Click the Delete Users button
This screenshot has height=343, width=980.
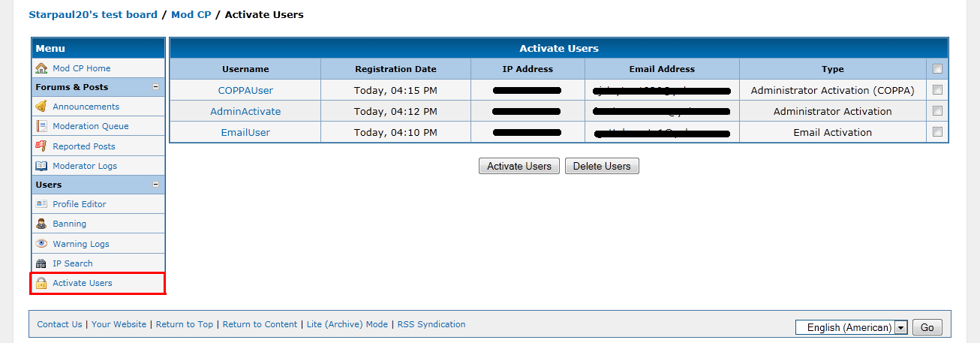[602, 166]
